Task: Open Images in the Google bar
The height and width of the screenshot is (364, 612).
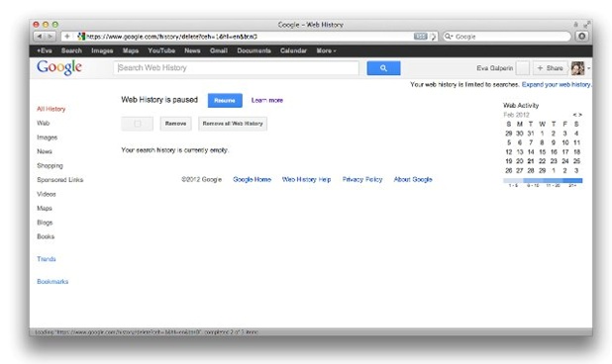Action: [102, 50]
